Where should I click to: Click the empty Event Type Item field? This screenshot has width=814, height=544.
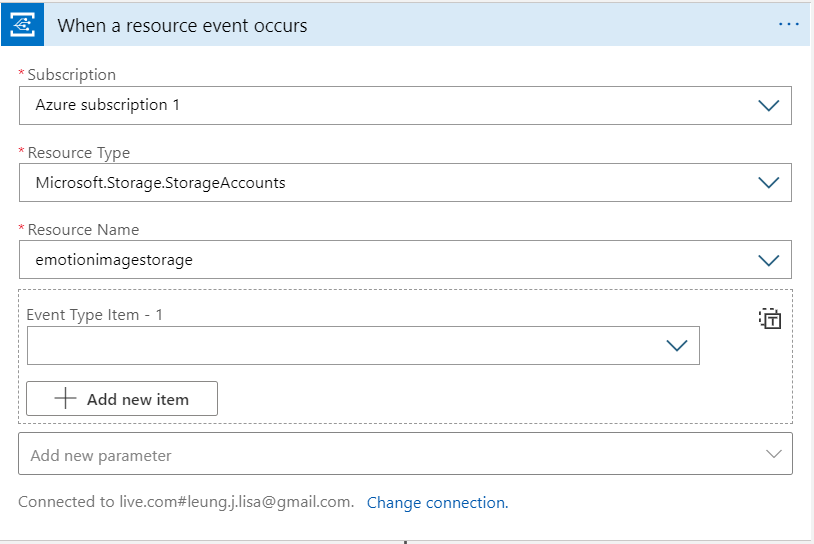click(x=340, y=345)
